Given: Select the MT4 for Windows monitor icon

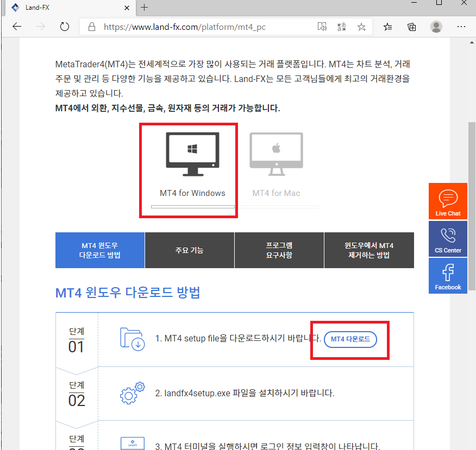Looking at the screenshot, I should tap(192, 154).
